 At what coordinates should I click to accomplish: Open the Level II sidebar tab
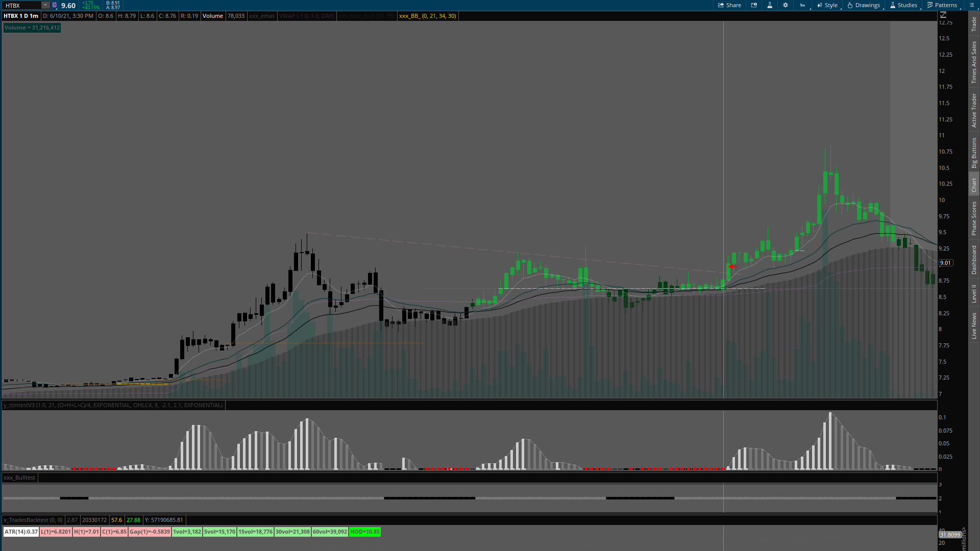click(x=974, y=293)
